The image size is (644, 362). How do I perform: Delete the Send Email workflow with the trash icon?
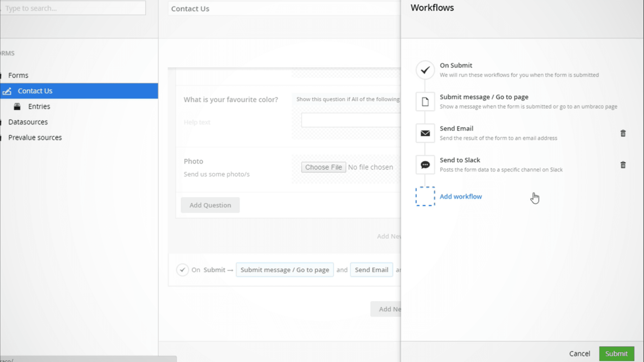coord(623,133)
